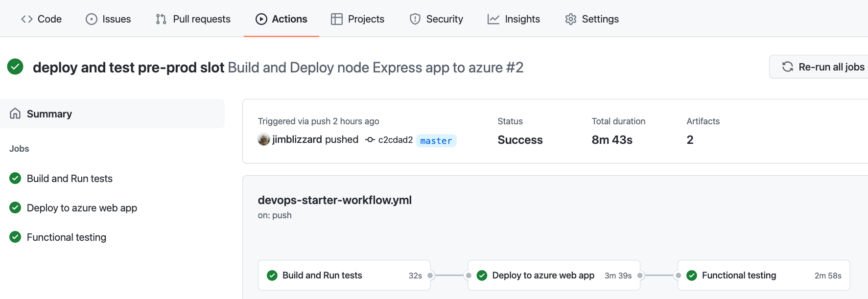Click the Actions play icon
Screen dimensions: 868x299
(x=261, y=19)
